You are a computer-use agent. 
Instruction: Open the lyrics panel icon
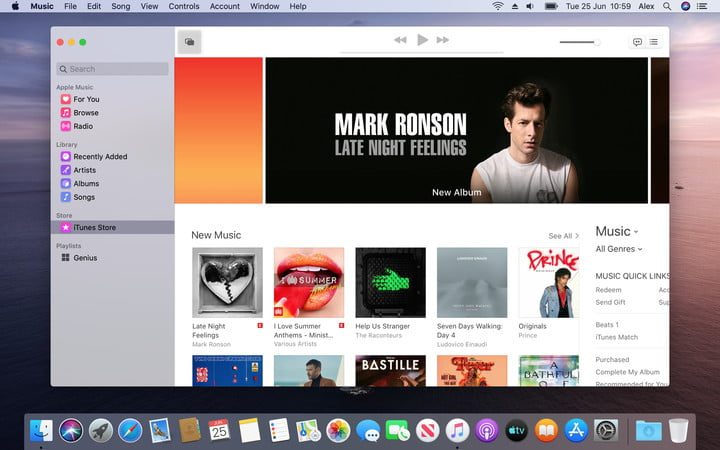pyautogui.click(x=637, y=42)
